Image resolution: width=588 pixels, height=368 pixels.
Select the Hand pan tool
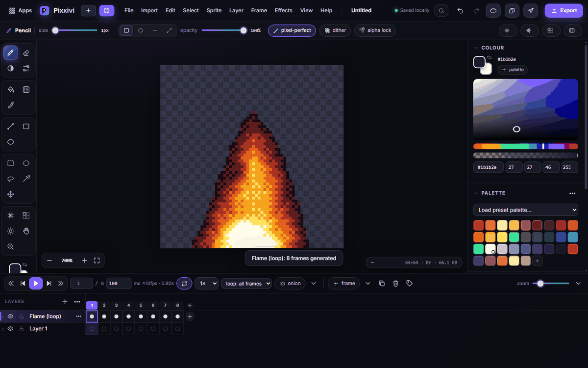click(x=26, y=231)
